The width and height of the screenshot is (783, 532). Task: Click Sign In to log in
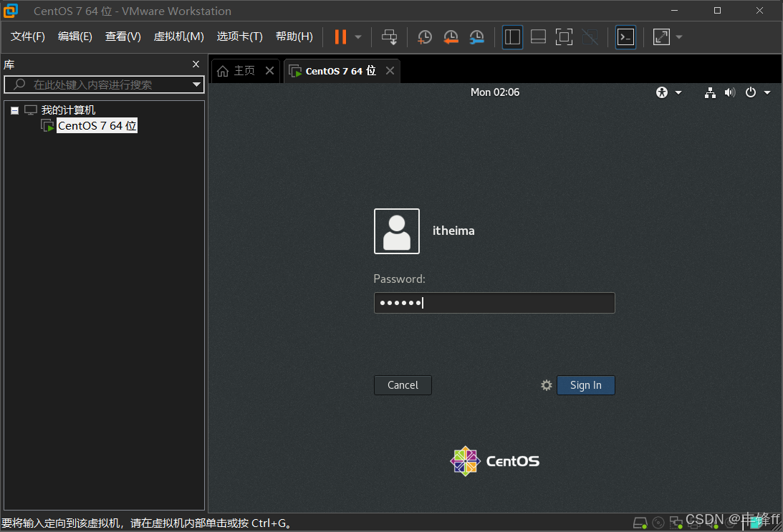(586, 385)
